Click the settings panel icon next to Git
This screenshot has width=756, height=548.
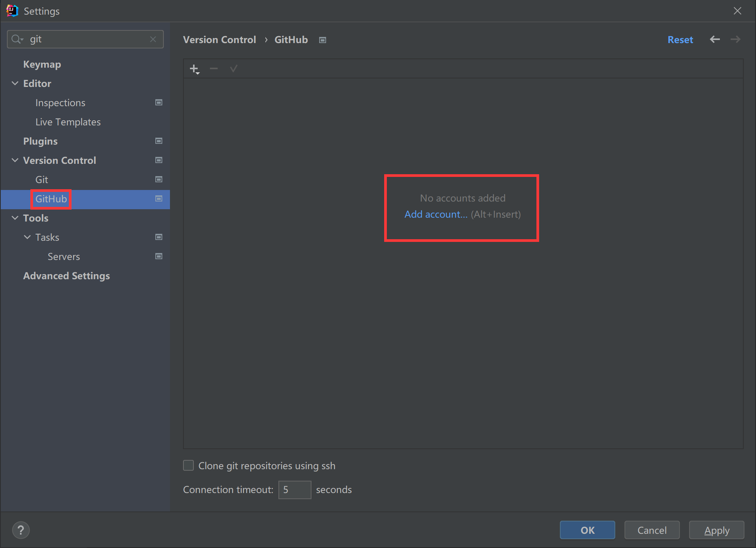click(x=159, y=179)
